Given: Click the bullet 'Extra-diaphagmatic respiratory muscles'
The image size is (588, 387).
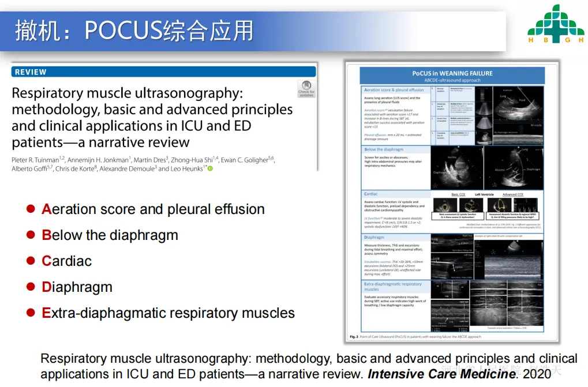Looking at the screenshot, I should point(168,313).
